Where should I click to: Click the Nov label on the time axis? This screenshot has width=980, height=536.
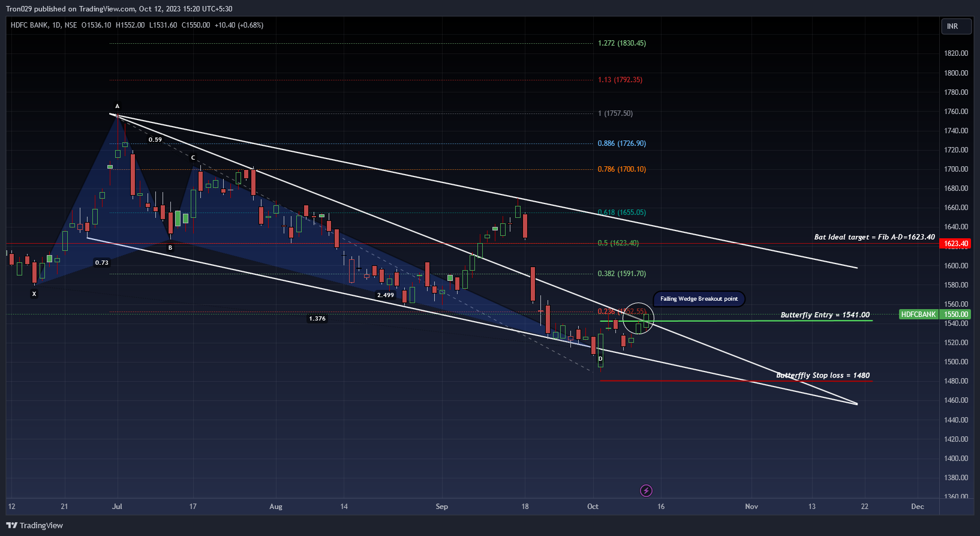(x=751, y=507)
